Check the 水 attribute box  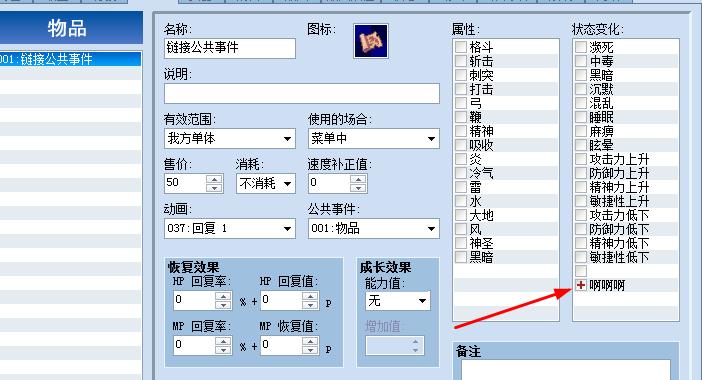pos(461,201)
